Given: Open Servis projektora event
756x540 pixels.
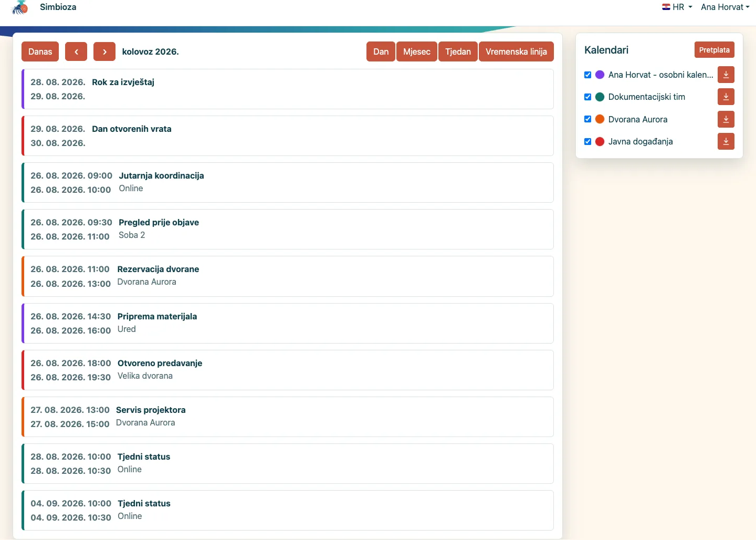Looking at the screenshot, I should 288,417.
